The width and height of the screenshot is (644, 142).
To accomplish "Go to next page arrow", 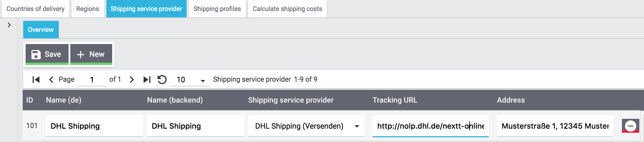I will click(132, 80).
